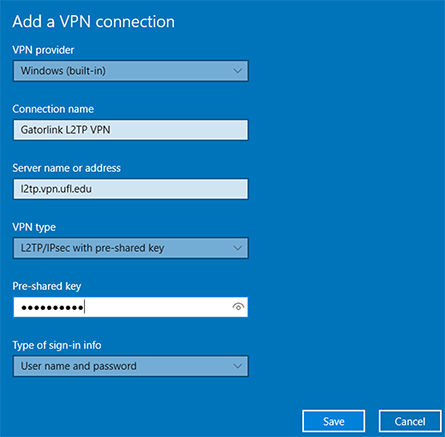Open the Windows (built-in) provider dropdown
Image resolution: width=445 pixels, height=437 pixels.
(131, 71)
